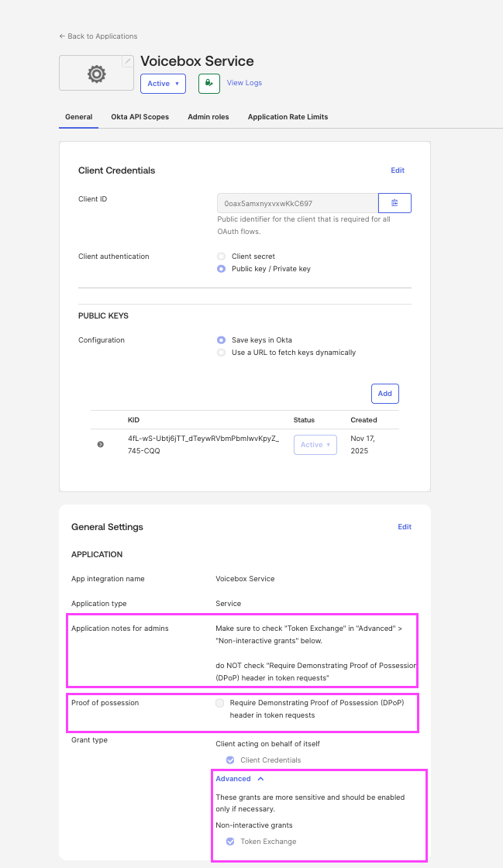The image size is (503, 868).
Task: Choose Save keys in Okta
Action: click(222, 340)
